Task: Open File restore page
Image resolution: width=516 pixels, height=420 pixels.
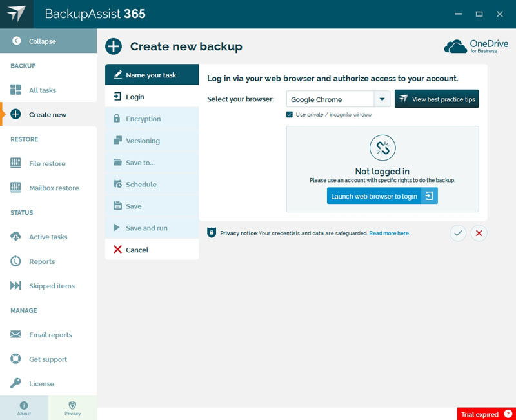Action: click(x=48, y=163)
